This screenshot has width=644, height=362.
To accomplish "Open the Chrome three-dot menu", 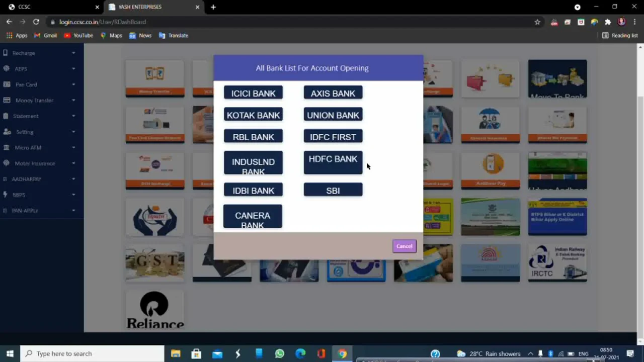I will tap(634, 22).
